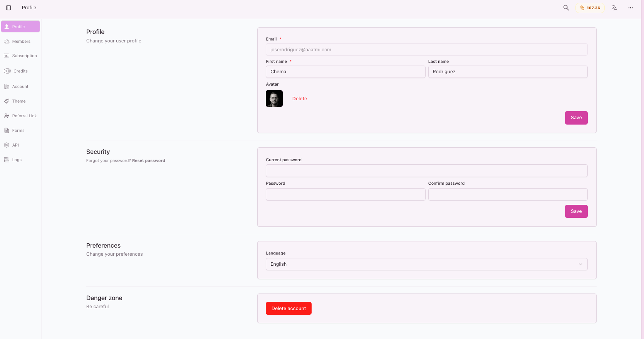The width and height of the screenshot is (644, 339).
Task: Open the Language dropdown showing English
Action: [x=426, y=264]
